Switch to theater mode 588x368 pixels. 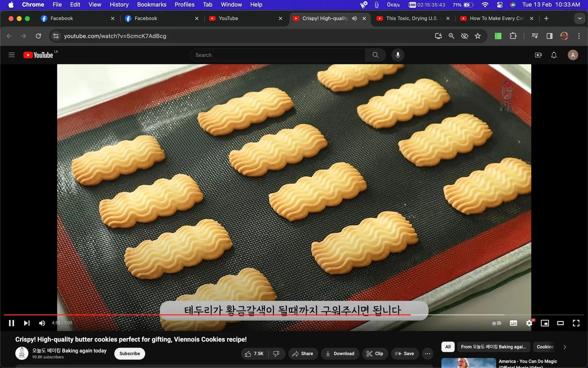(x=560, y=323)
